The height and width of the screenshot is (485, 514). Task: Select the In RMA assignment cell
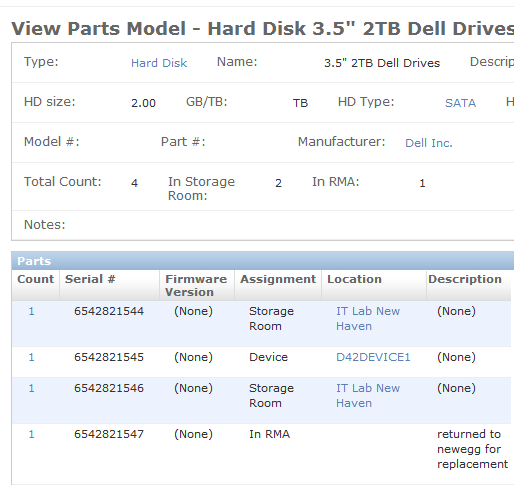tap(269, 434)
